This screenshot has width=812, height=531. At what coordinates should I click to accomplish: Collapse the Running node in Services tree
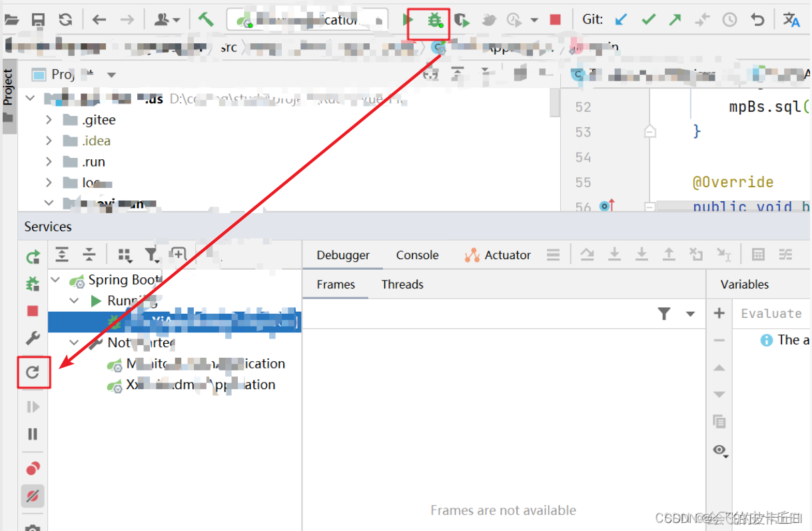point(75,300)
